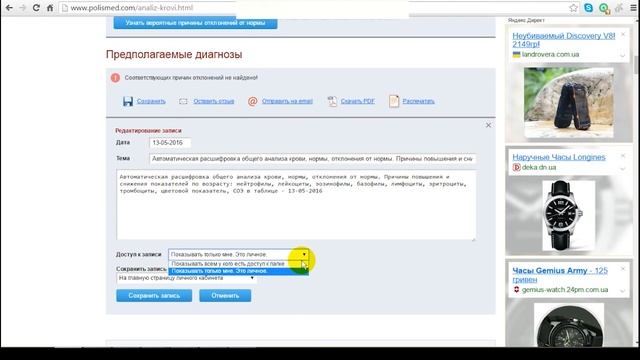This screenshot has width=640, height=360.
Task: Open deka.dn.ua ad link
Action: pos(539,167)
